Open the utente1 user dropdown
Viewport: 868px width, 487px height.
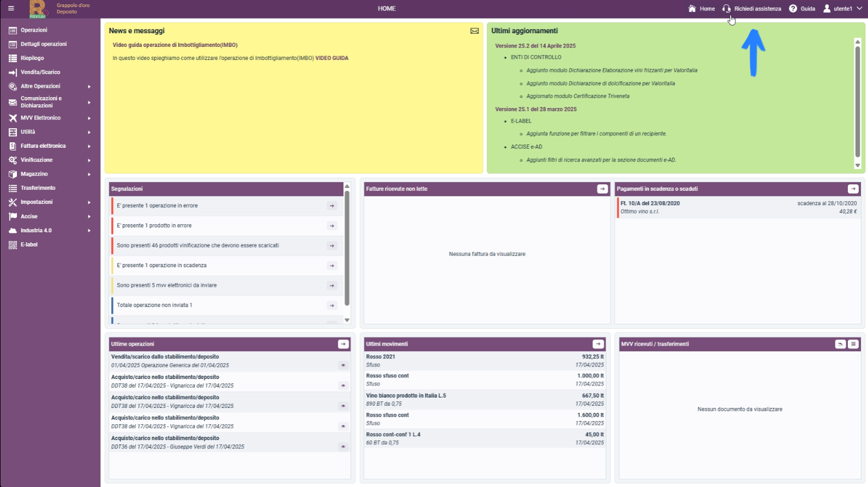click(x=843, y=9)
